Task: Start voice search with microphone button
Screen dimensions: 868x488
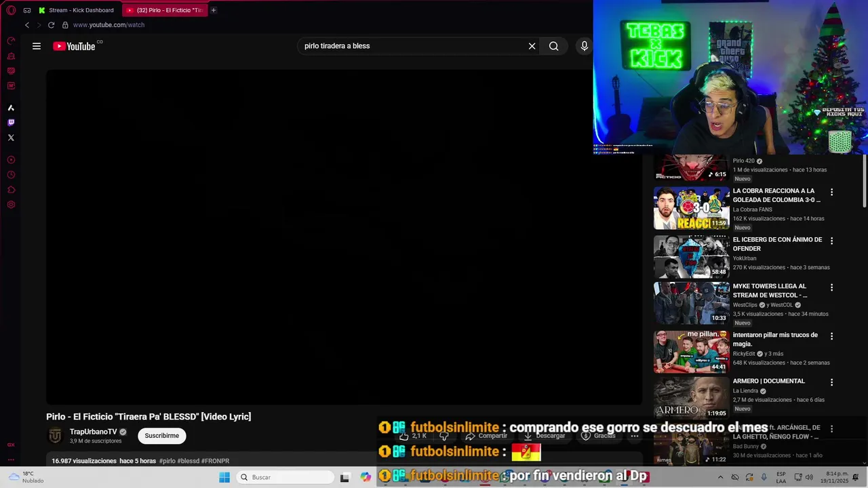Action: click(585, 46)
